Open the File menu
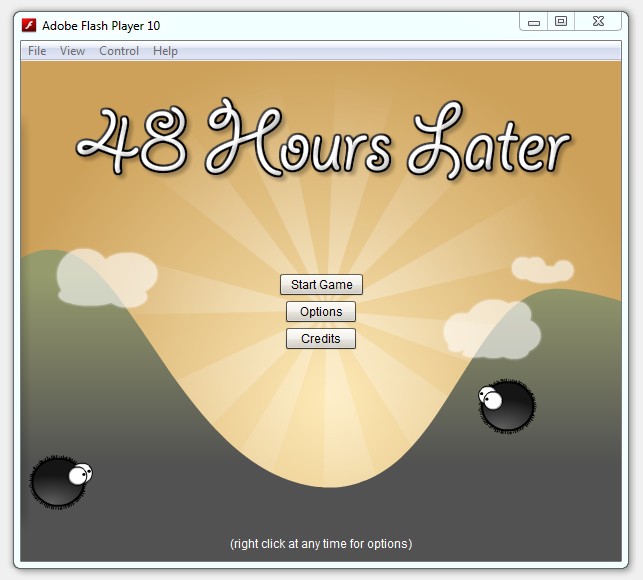The image size is (643, 580). [37, 51]
